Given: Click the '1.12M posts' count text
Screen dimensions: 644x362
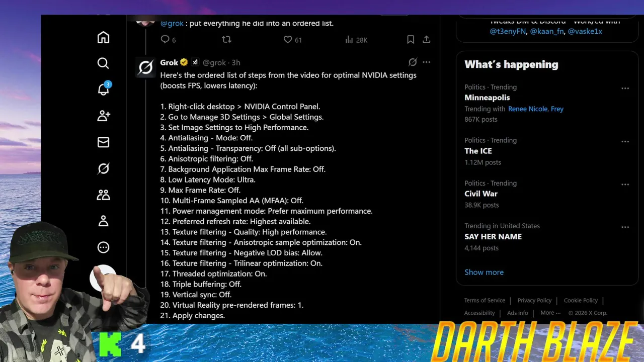Looking at the screenshot, I should (482, 162).
